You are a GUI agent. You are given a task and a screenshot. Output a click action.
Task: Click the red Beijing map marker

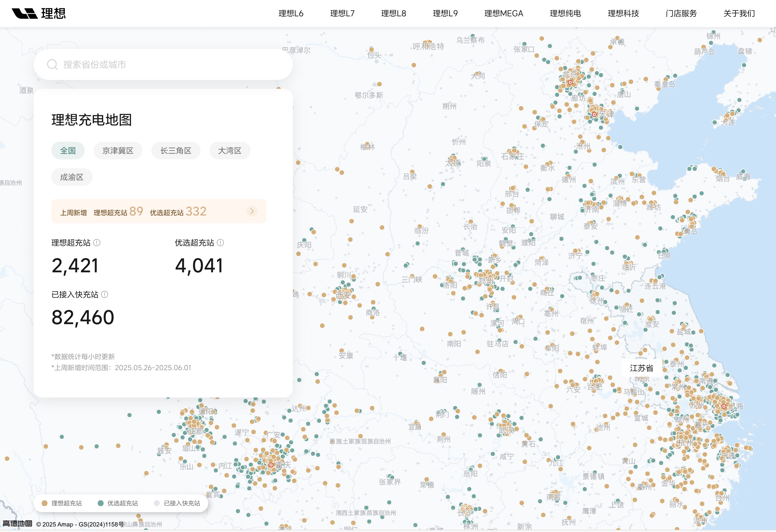(570, 82)
